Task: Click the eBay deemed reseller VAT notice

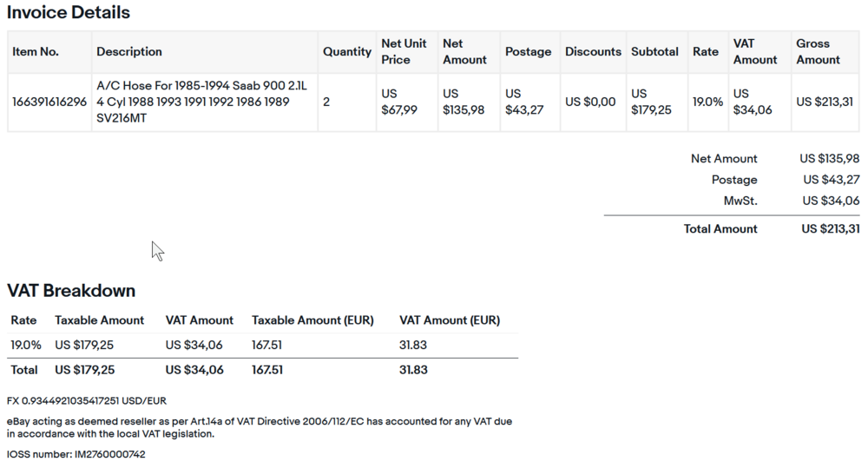Action: pyautogui.click(x=260, y=427)
